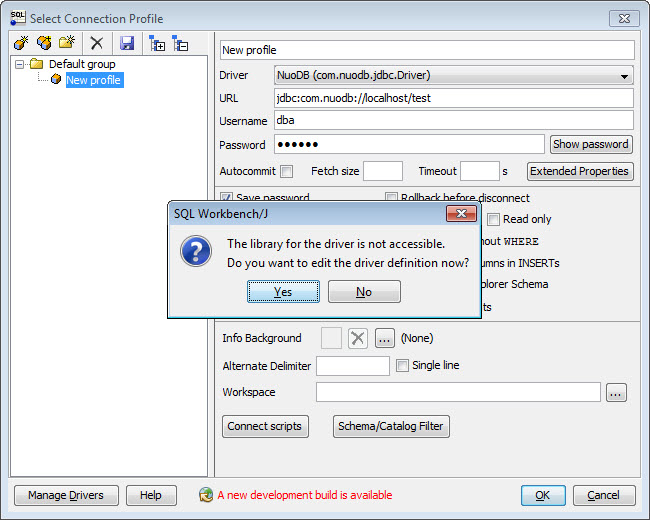Click the Alternate Delimiter field
This screenshot has width=650, height=520.
353,366
